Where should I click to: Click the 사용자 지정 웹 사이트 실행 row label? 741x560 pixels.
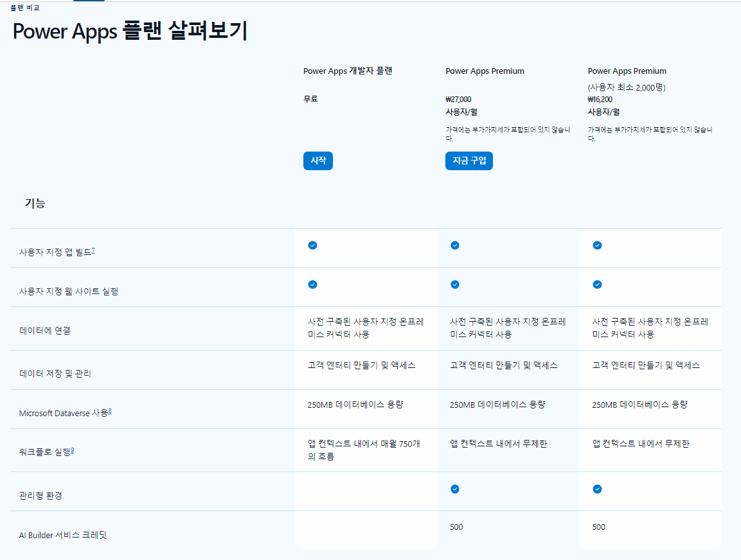click(69, 292)
